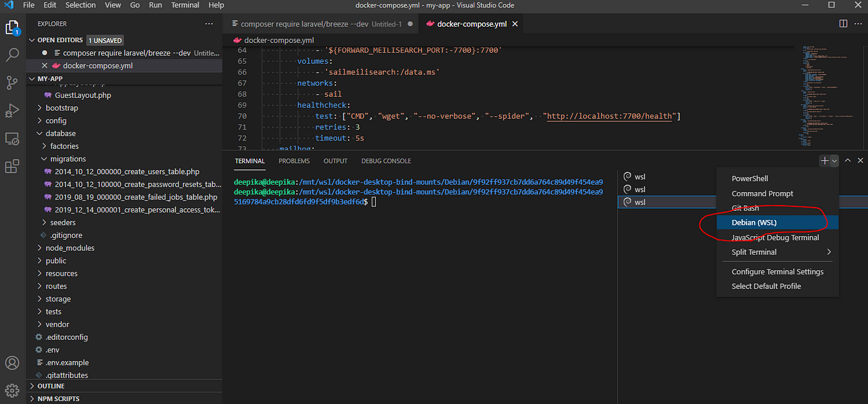Open the Accounts menu icon
Screen dimensions: 868x404
(x=12, y=363)
